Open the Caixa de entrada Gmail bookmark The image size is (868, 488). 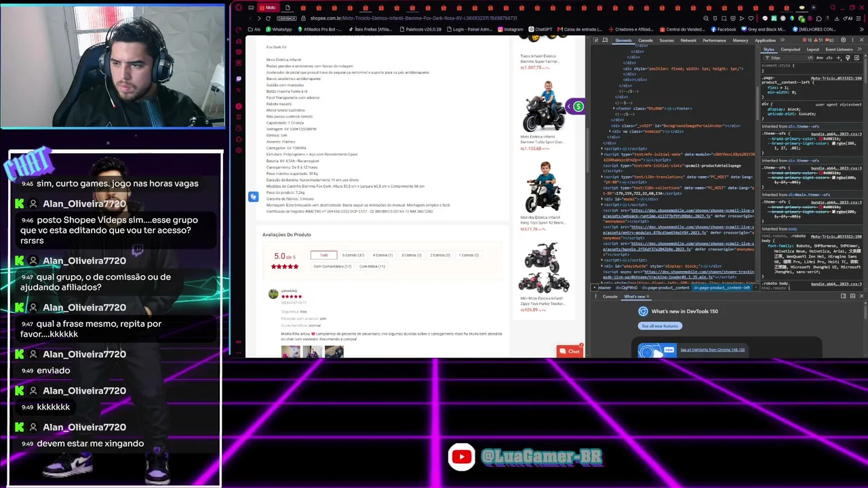click(580, 30)
